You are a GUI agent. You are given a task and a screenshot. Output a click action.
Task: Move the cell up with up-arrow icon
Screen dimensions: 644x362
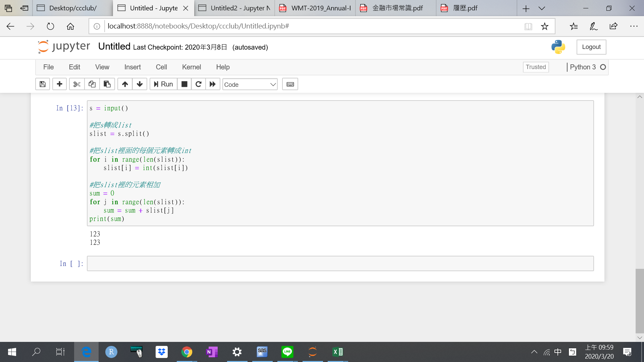pos(124,84)
